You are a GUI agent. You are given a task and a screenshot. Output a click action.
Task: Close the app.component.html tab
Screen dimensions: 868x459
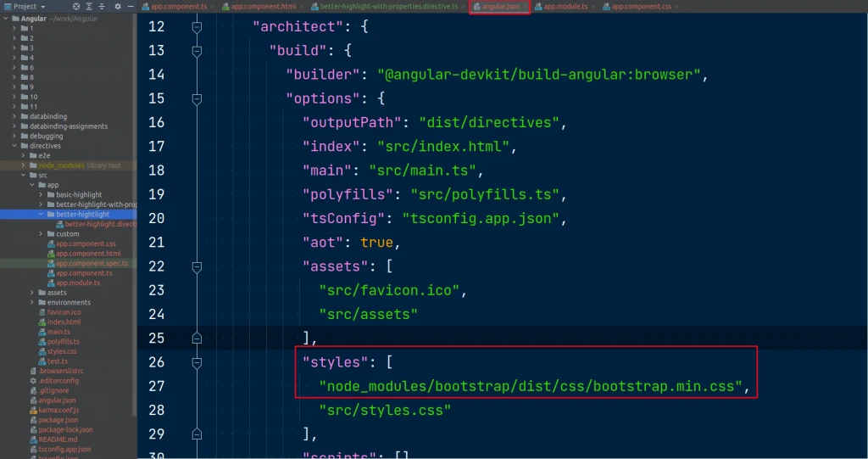point(302,7)
